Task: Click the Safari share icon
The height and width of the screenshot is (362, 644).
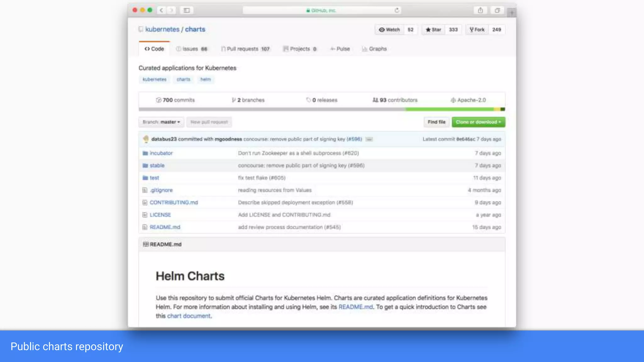Action: pyautogui.click(x=480, y=10)
